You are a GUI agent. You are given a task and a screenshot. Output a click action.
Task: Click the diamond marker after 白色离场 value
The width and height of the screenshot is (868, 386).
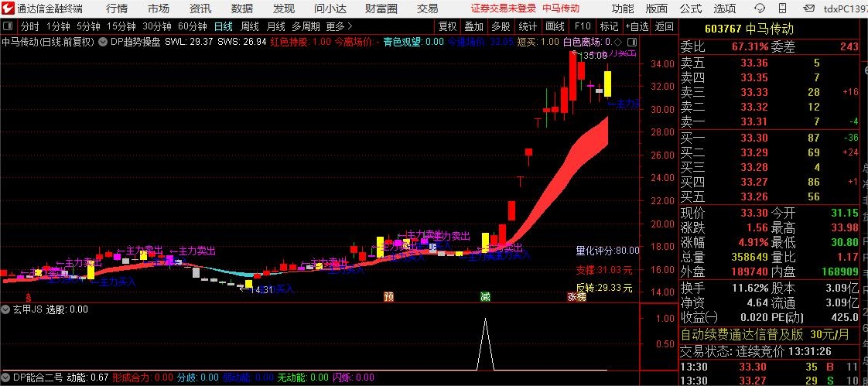click(x=618, y=42)
